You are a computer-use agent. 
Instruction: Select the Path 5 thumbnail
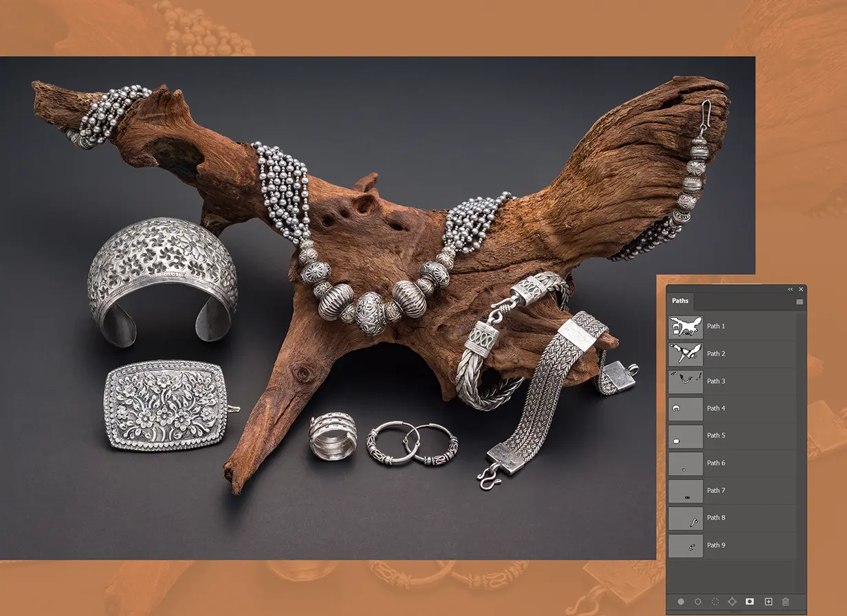tap(685, 435)
